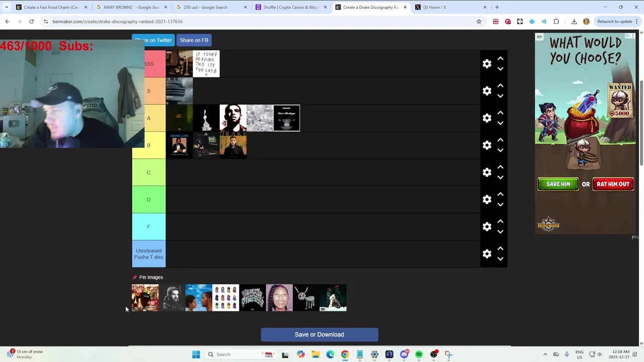The image size is (644, 362).
Task: Open Snipping Tool from the taskbar
Action: [448, 354]
